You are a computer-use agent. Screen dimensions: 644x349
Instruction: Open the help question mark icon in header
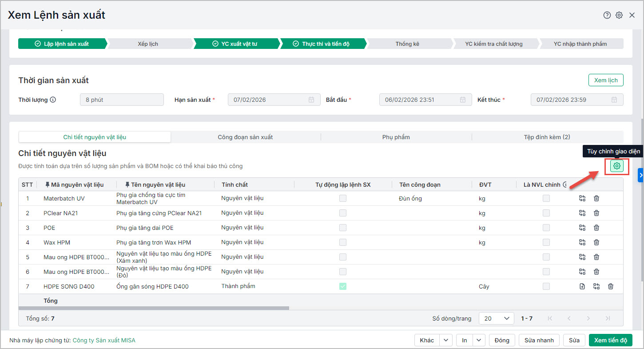607,15
